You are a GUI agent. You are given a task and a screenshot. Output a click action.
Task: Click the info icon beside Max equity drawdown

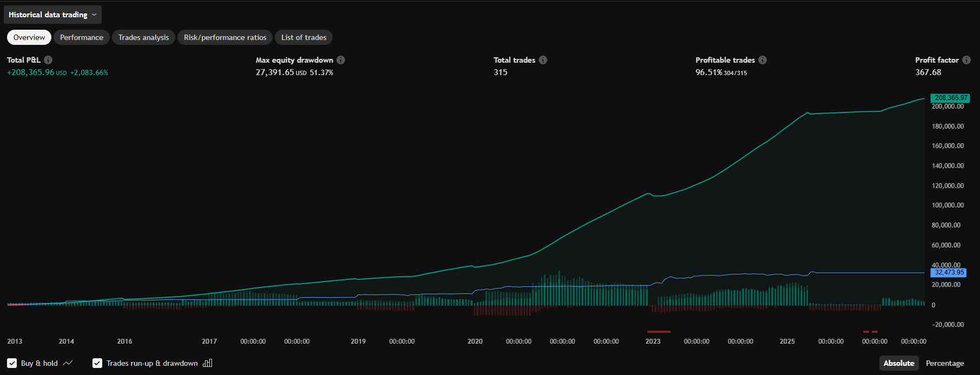point(341,60)
